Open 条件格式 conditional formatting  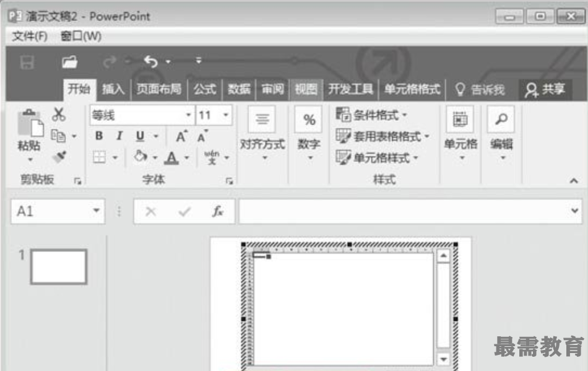click(x=371, y=115)
